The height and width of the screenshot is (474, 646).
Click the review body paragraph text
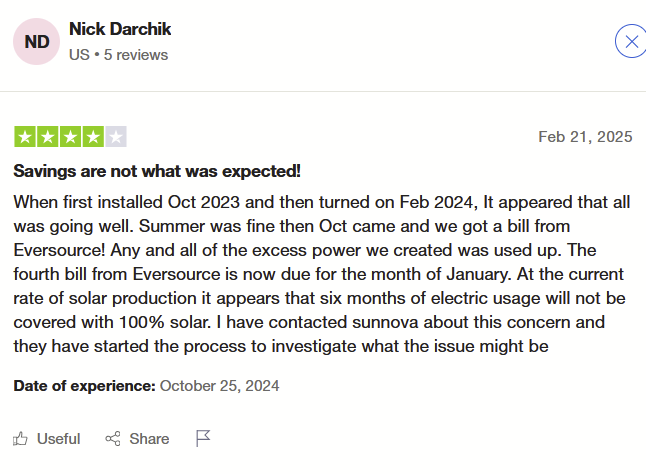tap(322, 274)
